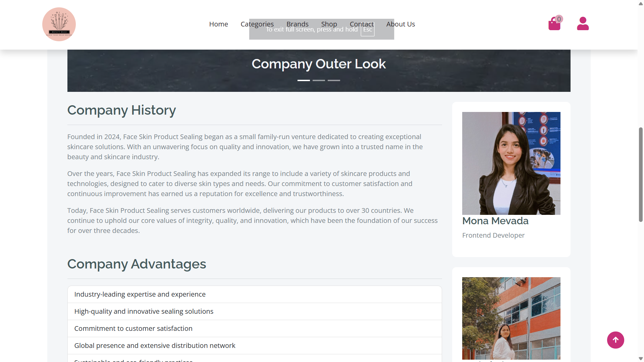644x362 pixels.
Task: Click the scroll-to-top arrow button
Action: [615, 340]
